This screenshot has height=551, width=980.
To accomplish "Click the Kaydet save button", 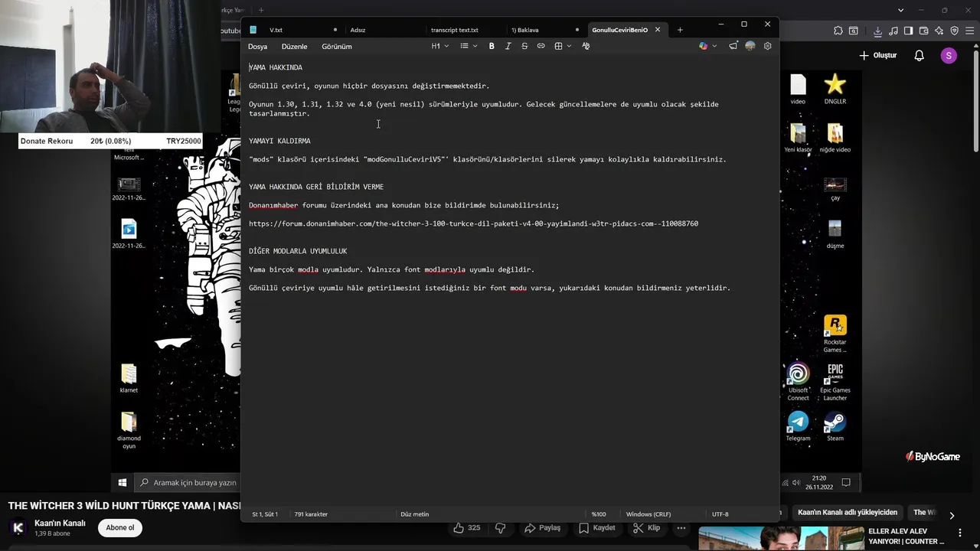I will 597,528.
